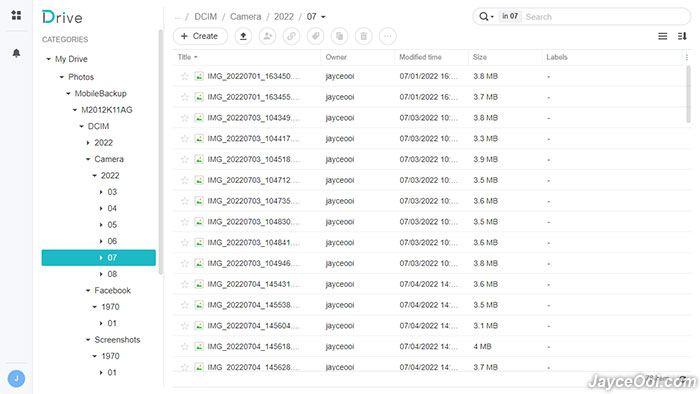Image resolution: width=700 pixels, height=394 pixels.
Task: Click the search magnifier icon
Action: click(483, 17)
